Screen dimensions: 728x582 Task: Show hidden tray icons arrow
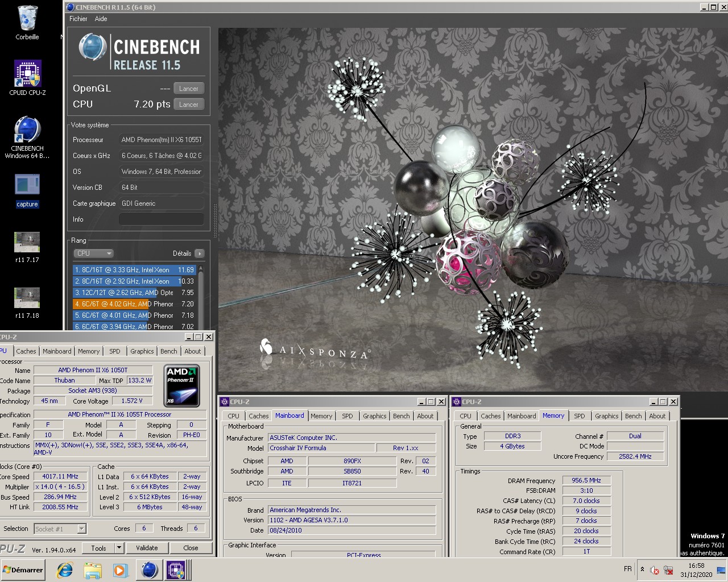coord(642,569)
